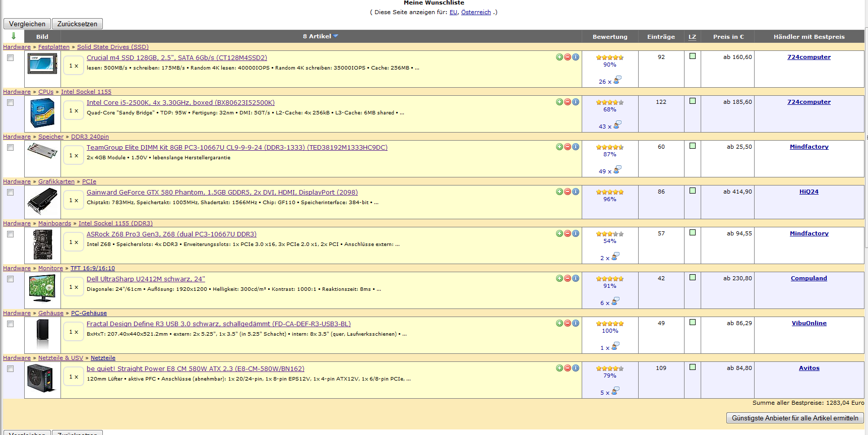Screen dimensions: 868x435
Task: Open Avitos dealer link
Action: click(809, 368)
